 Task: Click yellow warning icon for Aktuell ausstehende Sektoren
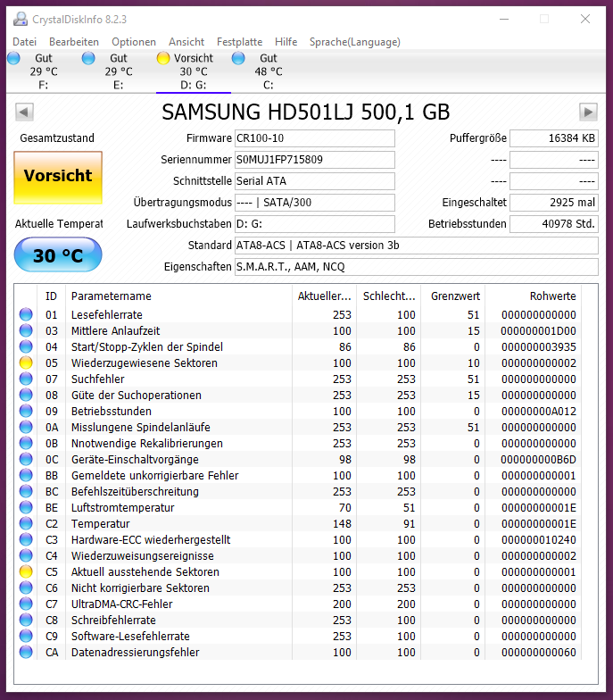click(x=26, y=571)
